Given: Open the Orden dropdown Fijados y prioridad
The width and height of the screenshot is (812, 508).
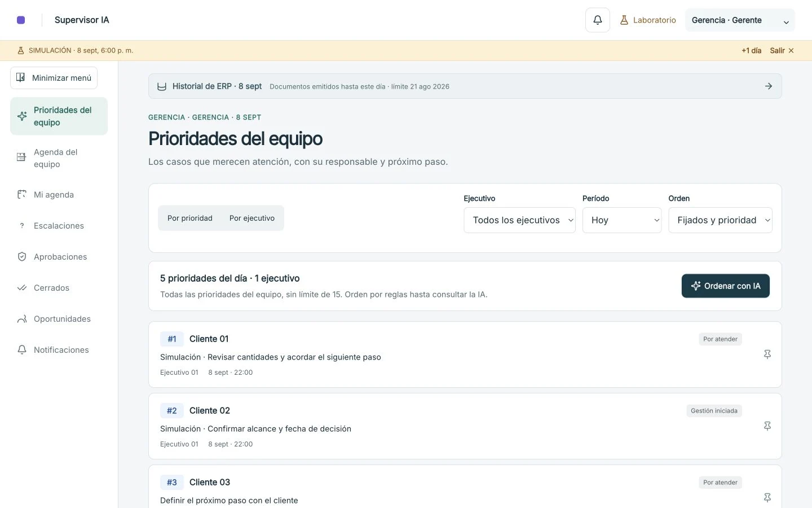Looking at the screenshot, I should (720, 220).
